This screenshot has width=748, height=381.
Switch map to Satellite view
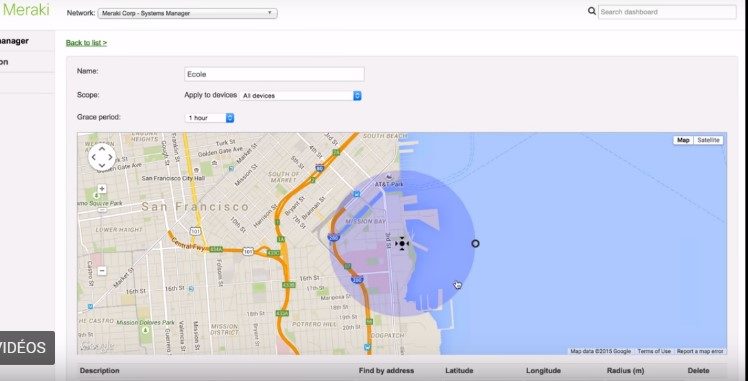click(708, 140)
